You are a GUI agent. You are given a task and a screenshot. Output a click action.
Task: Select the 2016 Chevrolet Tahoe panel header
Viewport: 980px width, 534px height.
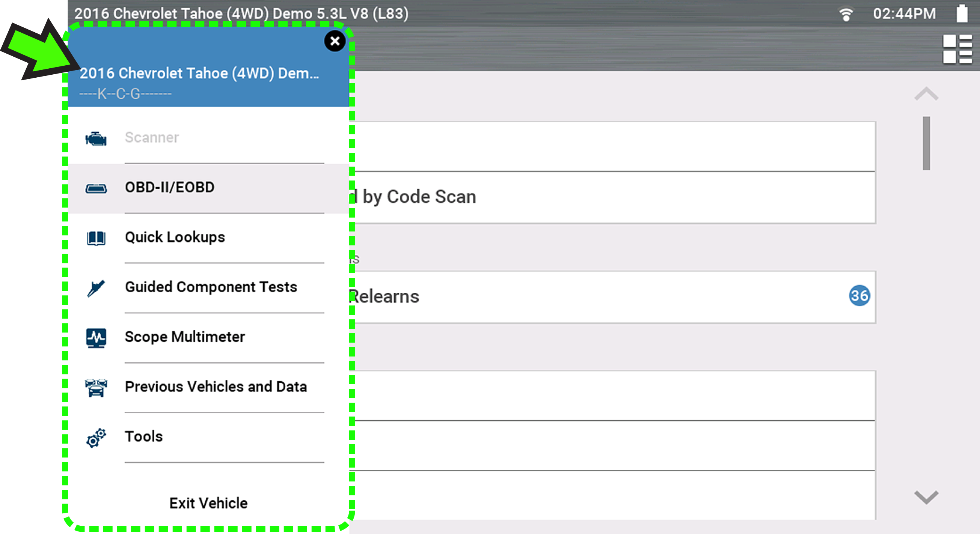[x=200, y=74]
